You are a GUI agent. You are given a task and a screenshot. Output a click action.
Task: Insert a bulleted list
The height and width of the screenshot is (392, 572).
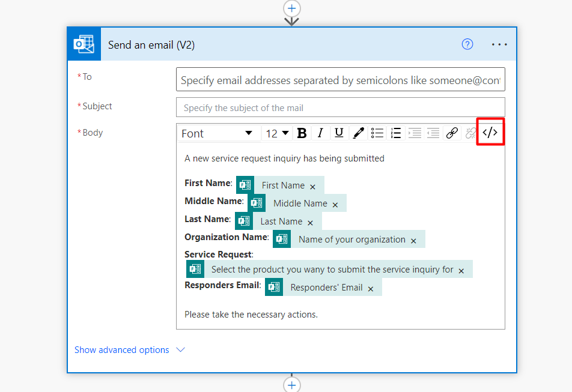(377, 133)
